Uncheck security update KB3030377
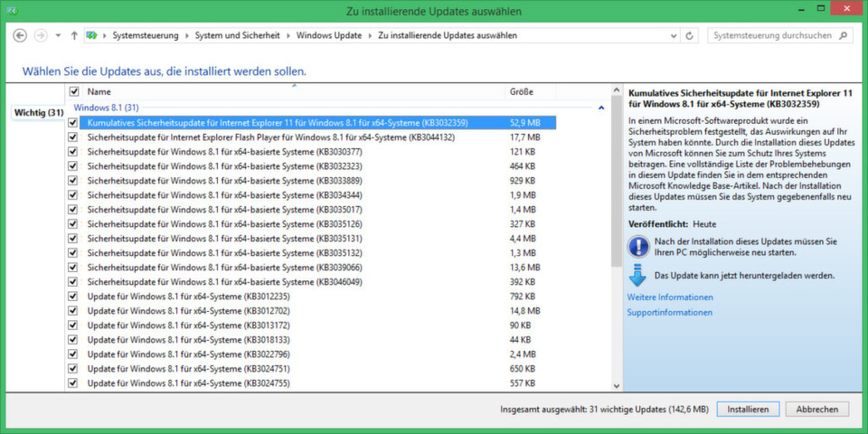 tap(72, 151)
